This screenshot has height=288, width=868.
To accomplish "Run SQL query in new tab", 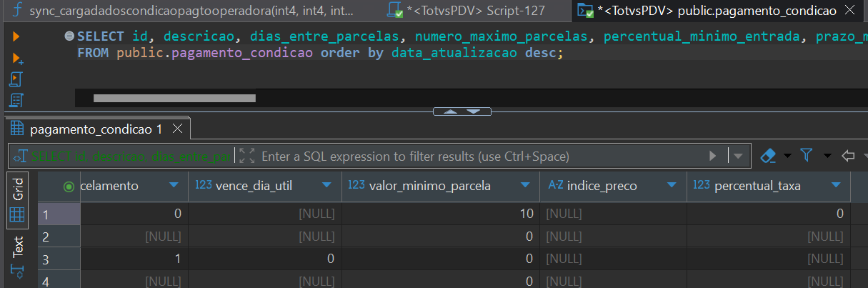I will click(17, 58).
